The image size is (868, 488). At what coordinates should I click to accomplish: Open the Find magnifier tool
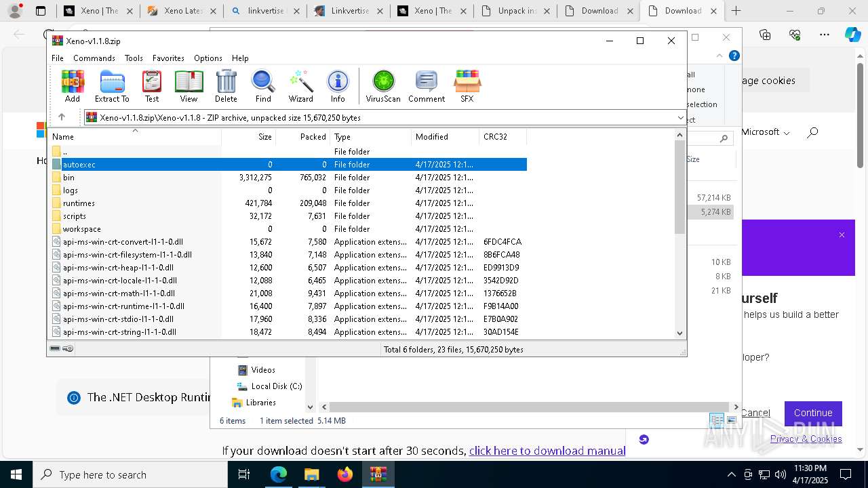(263, 86)
